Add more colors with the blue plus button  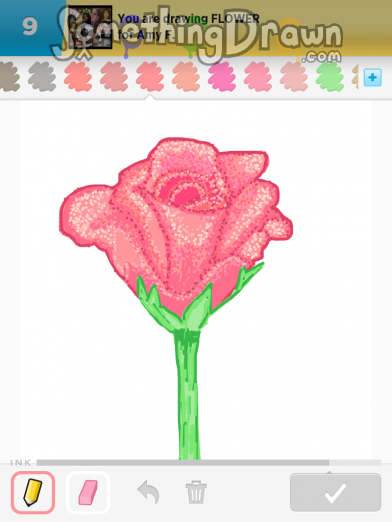372,78
